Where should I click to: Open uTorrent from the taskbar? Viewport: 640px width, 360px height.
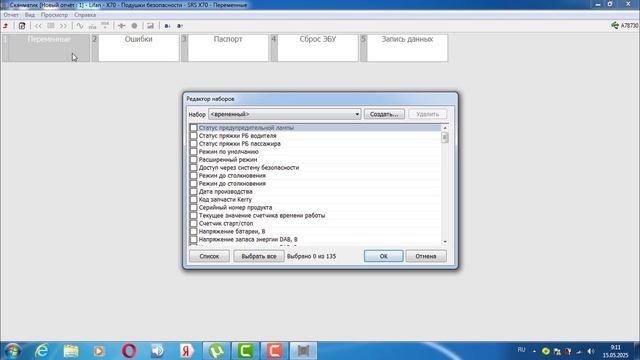click(216, 351)
